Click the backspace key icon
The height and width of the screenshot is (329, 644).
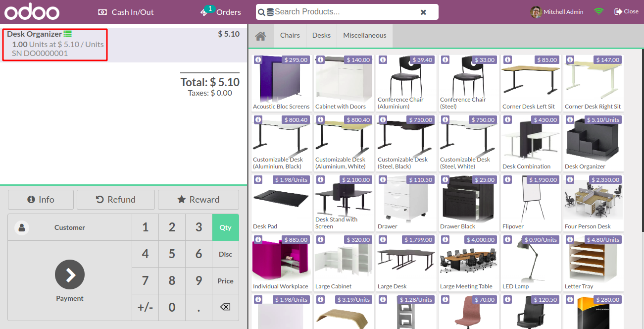[225, 307]
